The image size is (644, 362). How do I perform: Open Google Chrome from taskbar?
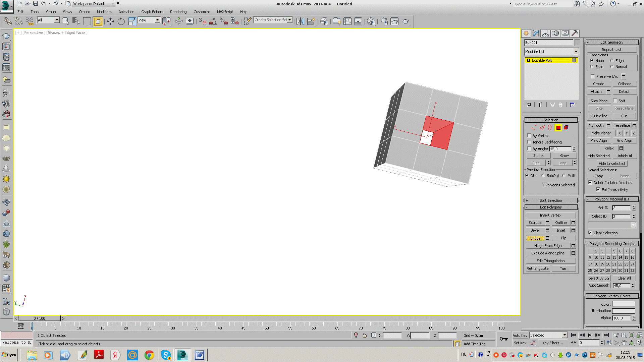click(149, 355)
